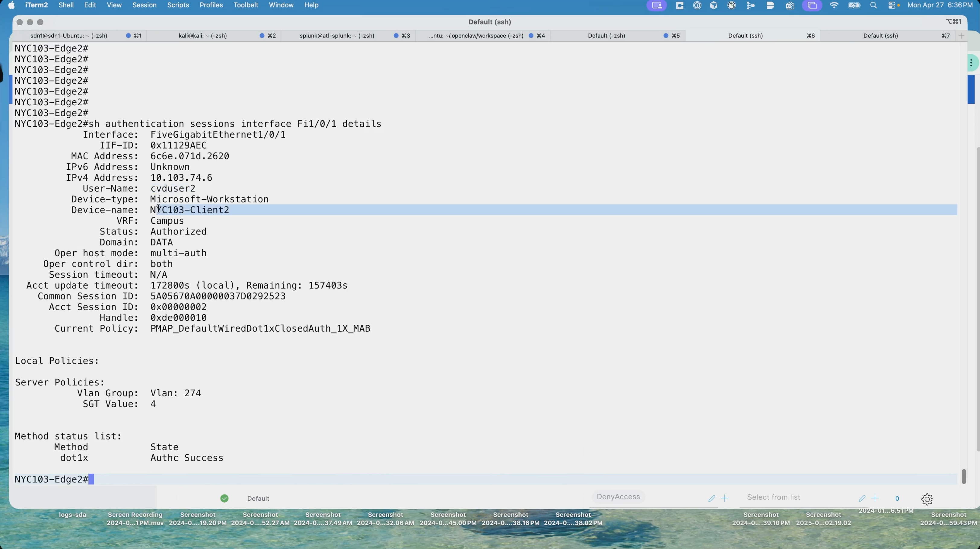Open the Scripts menu
Image resolution: width=980 pixels, height=549 pixels.
tap(178, 5)
